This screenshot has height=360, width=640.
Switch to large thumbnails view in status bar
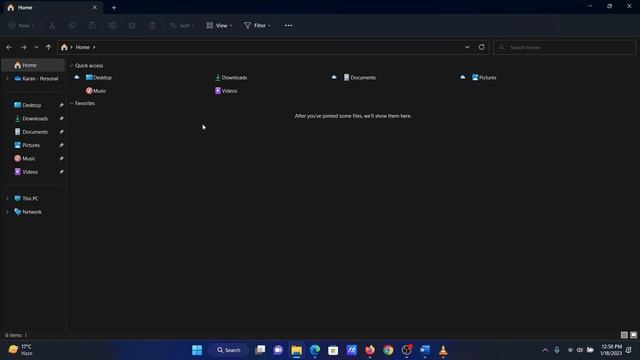pyautogui.click(x=633, y=335)
